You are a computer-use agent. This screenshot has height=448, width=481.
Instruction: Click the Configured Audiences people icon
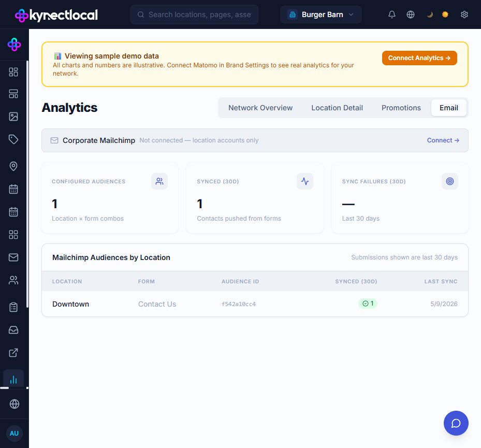coord(159,181)
